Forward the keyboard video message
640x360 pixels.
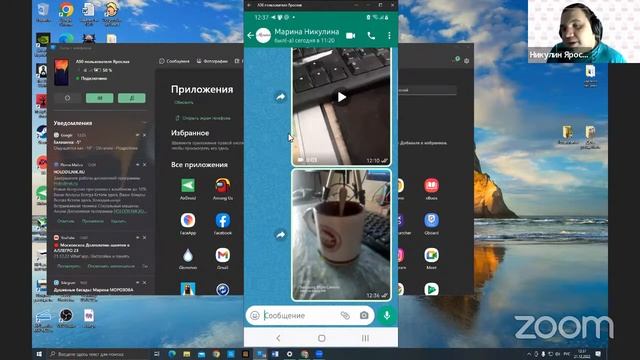click(x=280, y=97)
